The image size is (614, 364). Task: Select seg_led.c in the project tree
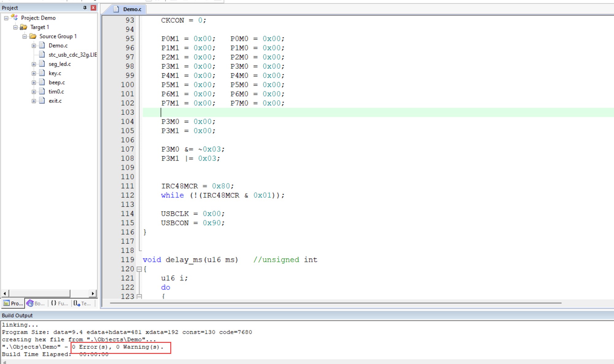click(60, 64)
